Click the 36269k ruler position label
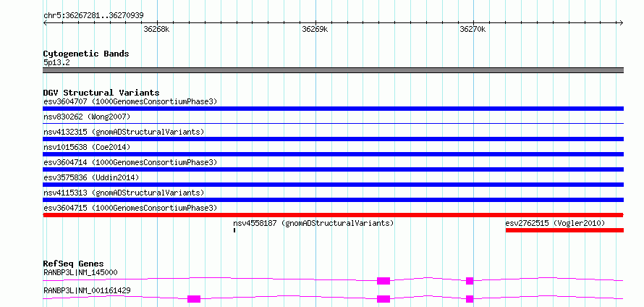The width and height of the screenshot is (644, 307). click(315, 29)
